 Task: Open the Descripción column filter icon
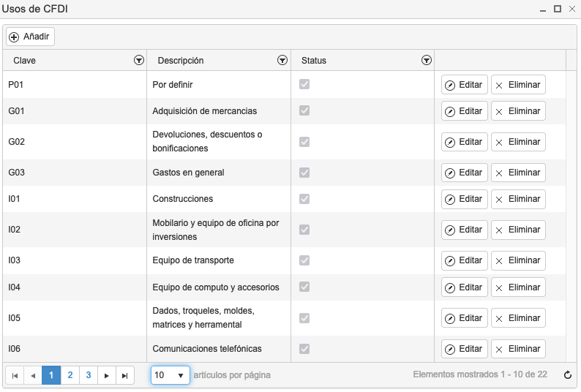[x=282, y=60]
